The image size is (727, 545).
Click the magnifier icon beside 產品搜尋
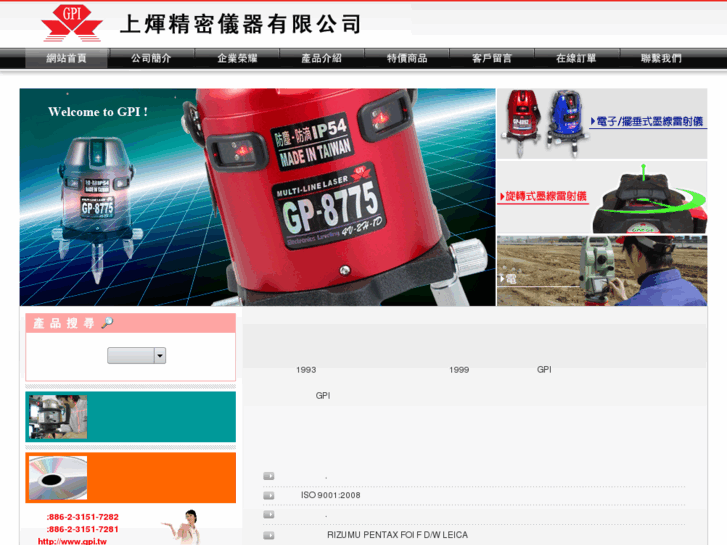pos(108,322)
